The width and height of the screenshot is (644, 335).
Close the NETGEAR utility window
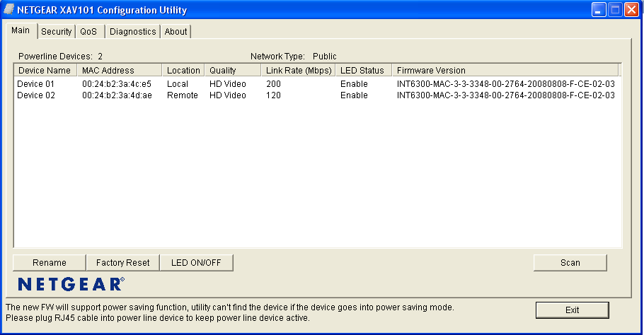[631, 9]
